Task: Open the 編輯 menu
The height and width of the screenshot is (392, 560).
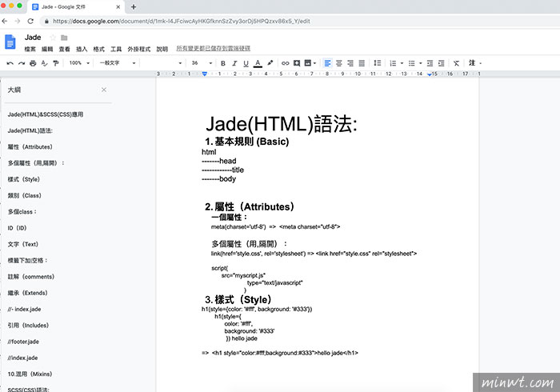Action: [x=47, y=49]
